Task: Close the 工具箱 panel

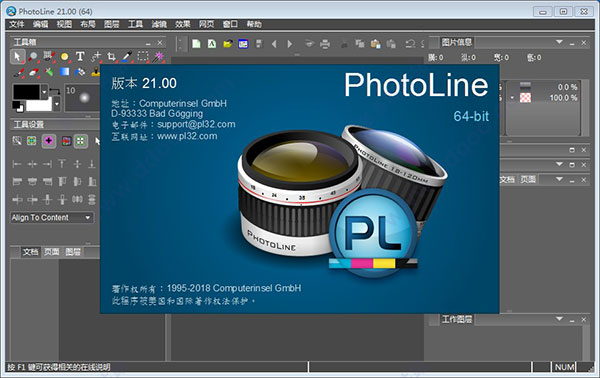Action: 160,43
